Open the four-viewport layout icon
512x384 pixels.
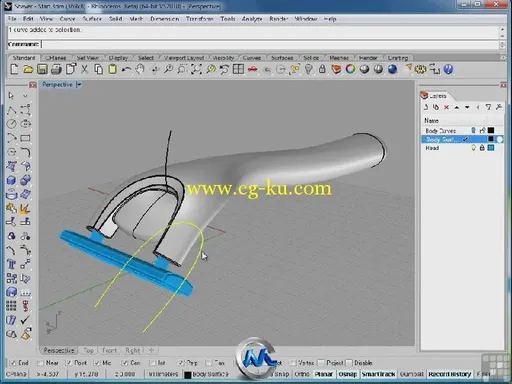click(x=238, y=69)
